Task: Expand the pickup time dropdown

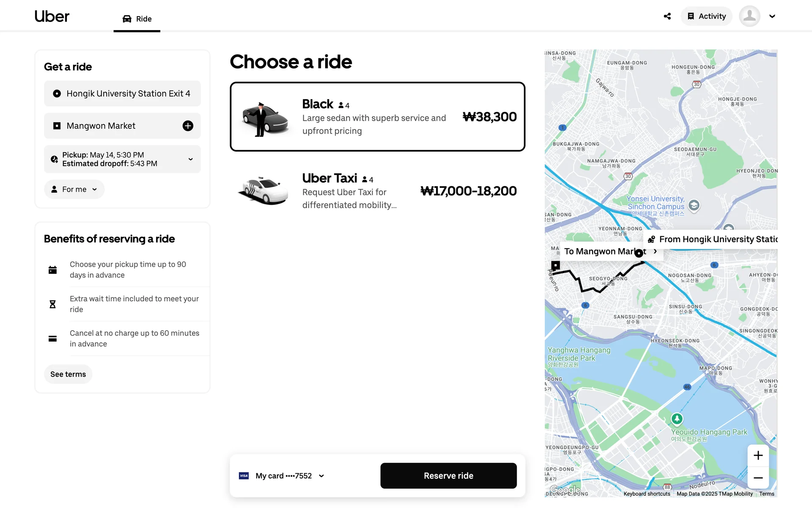Action: (190, 159)
